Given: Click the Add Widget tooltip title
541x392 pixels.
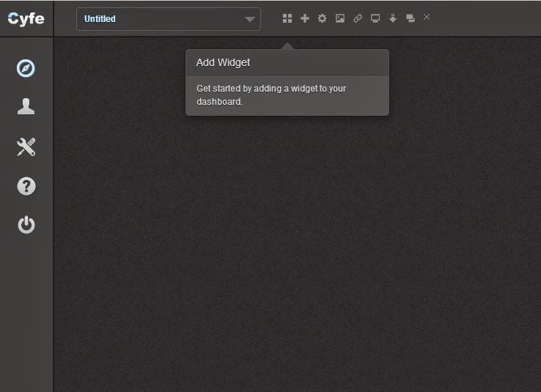Looking at the screenshot, I should tap(223, 62).
